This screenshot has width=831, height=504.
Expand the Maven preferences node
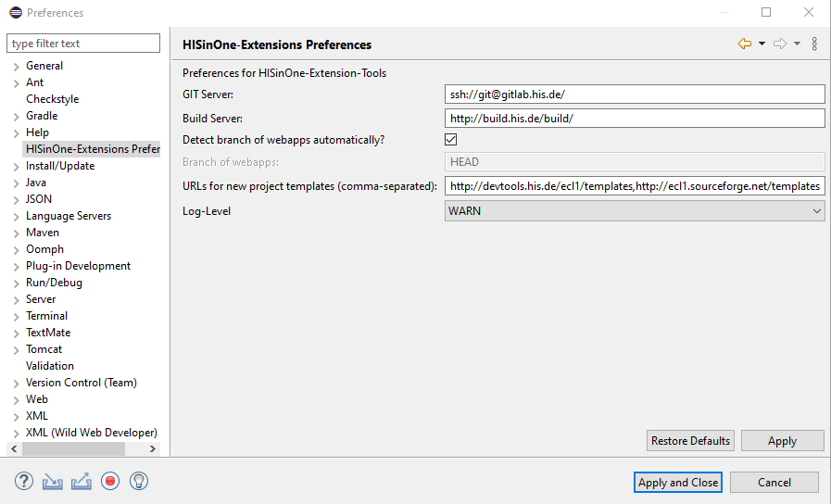[x=17, y=233]
